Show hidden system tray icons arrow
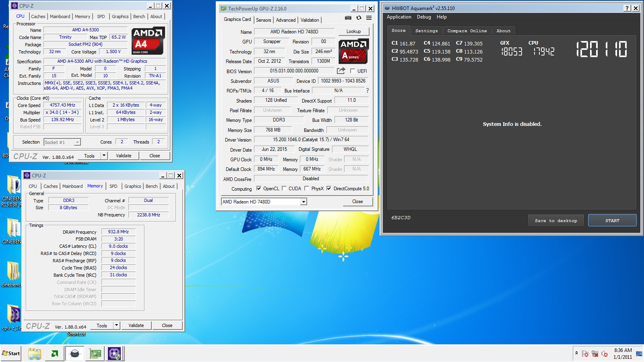Screen dimensions: 644x362 point(576,353)
